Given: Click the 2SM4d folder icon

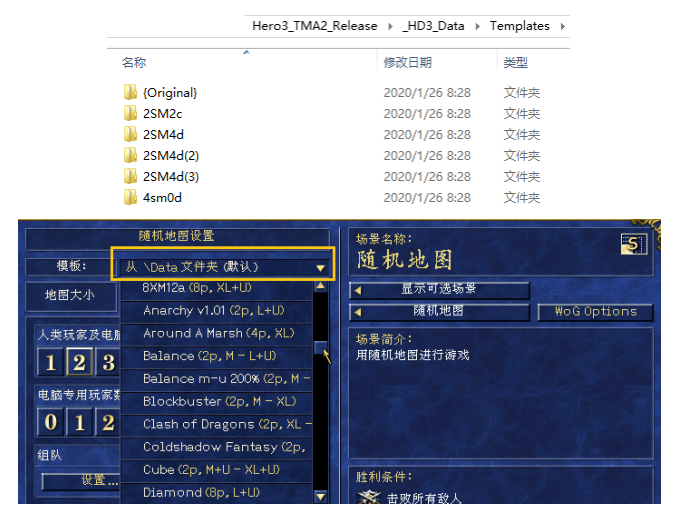Looking at the screenshot, I should click(x=130, y=134).
